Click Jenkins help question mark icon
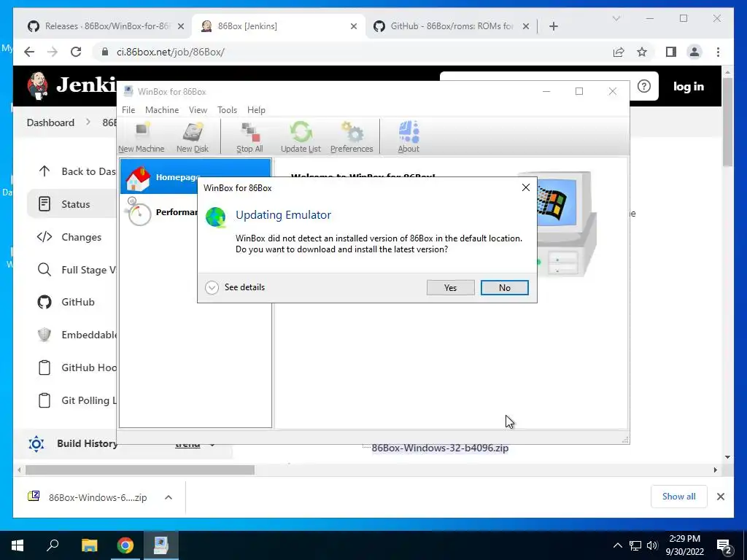 click(643, 86)
